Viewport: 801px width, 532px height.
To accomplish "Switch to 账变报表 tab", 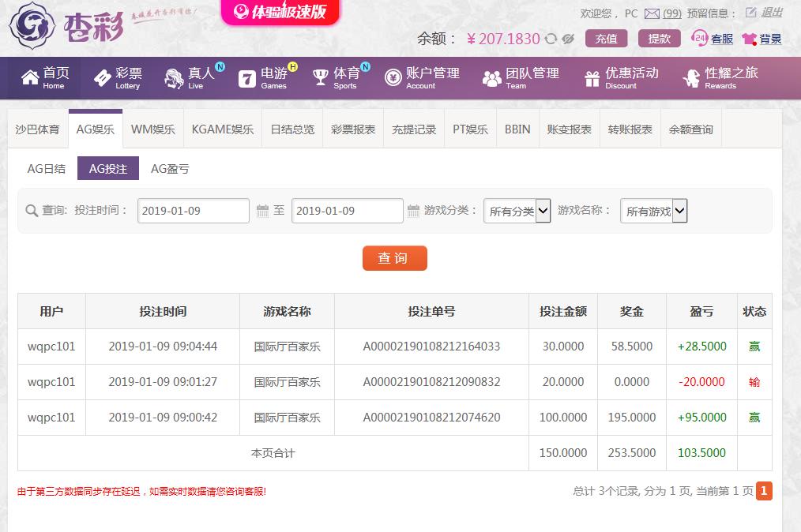I will tap(570, 129).
